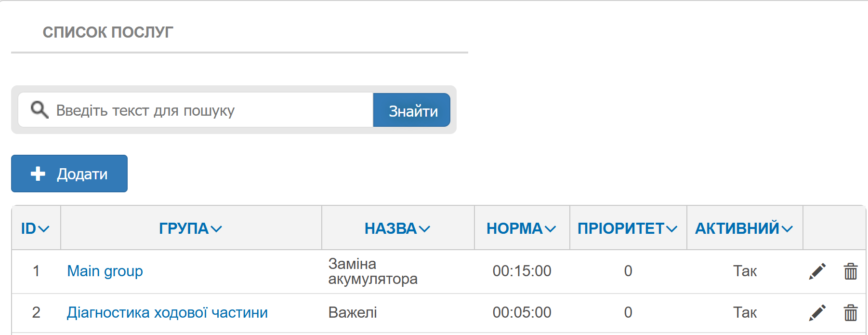868x335 pixels.
Task: Sort table by ПРІОРИТЕТ column header
Action: [627, 228]
